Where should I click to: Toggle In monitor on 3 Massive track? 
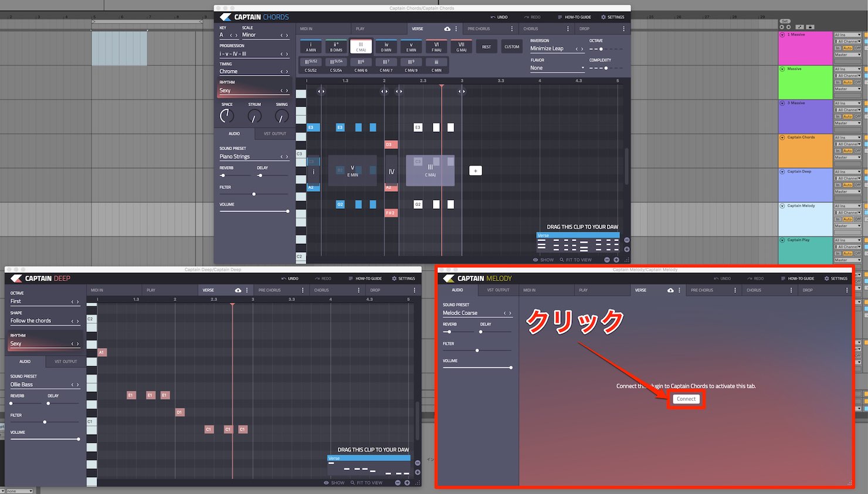pos(838,117)
